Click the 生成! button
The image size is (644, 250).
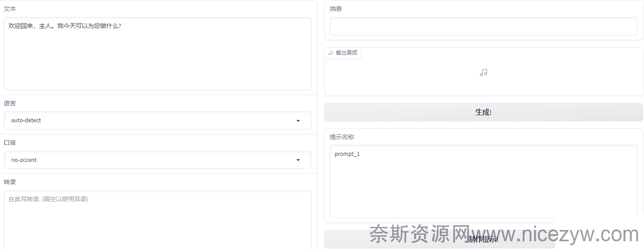(483, 112)
